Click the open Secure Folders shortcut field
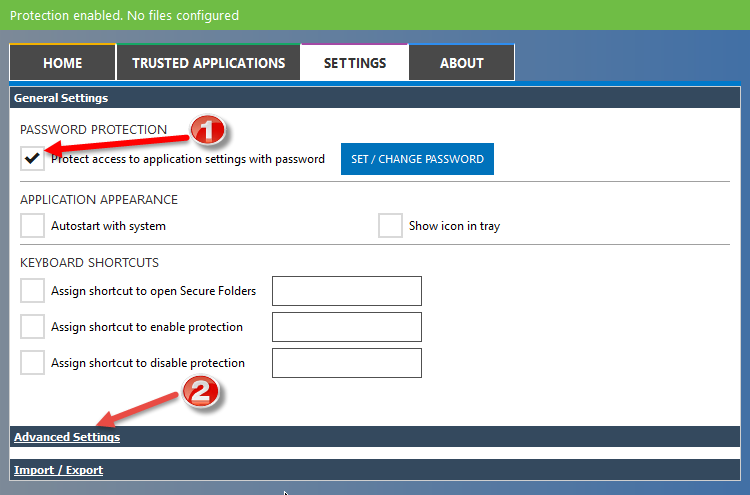The width and height of the screenshot is (750, 495). point(347,291)
